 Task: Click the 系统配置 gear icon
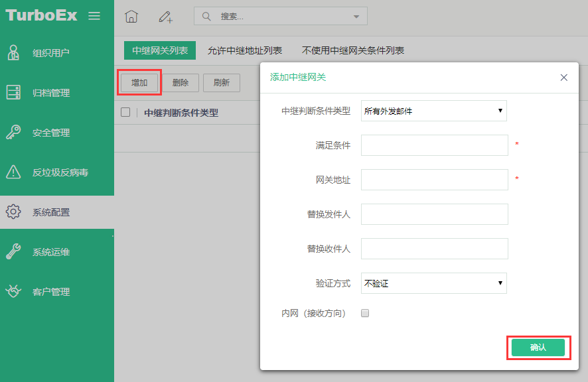point(13,212)
